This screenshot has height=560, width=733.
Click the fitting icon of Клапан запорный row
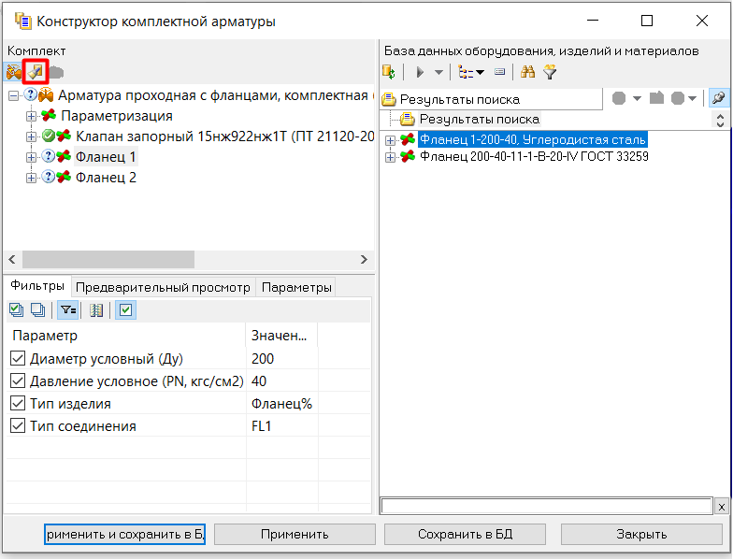coord(64,136)
